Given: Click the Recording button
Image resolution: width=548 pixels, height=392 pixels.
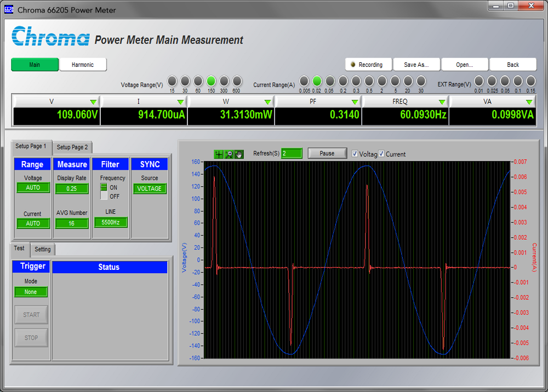Looking at the screenshot, I should (369, 65).
